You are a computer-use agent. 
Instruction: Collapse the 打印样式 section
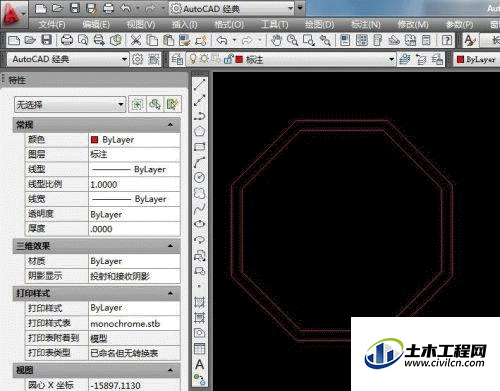click(x=170, y=293)
